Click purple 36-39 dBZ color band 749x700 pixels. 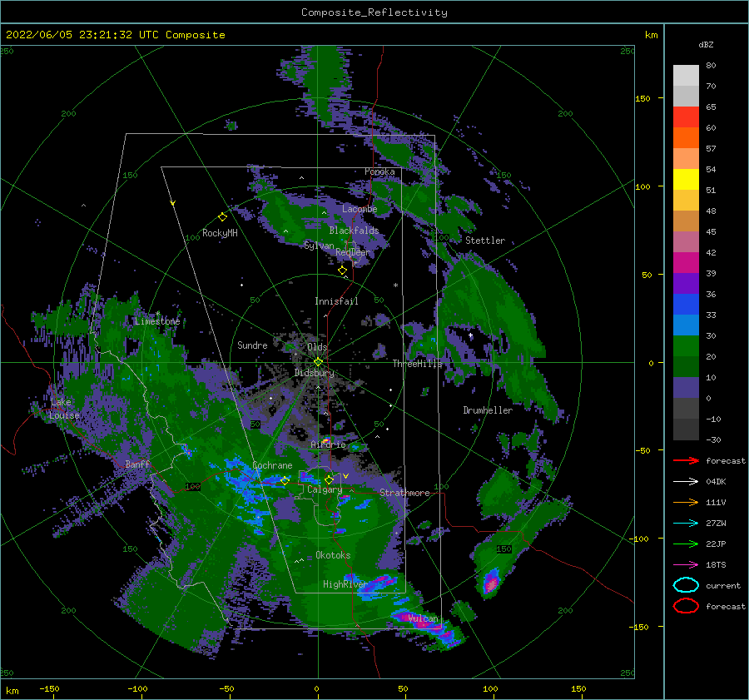[686, 283]
